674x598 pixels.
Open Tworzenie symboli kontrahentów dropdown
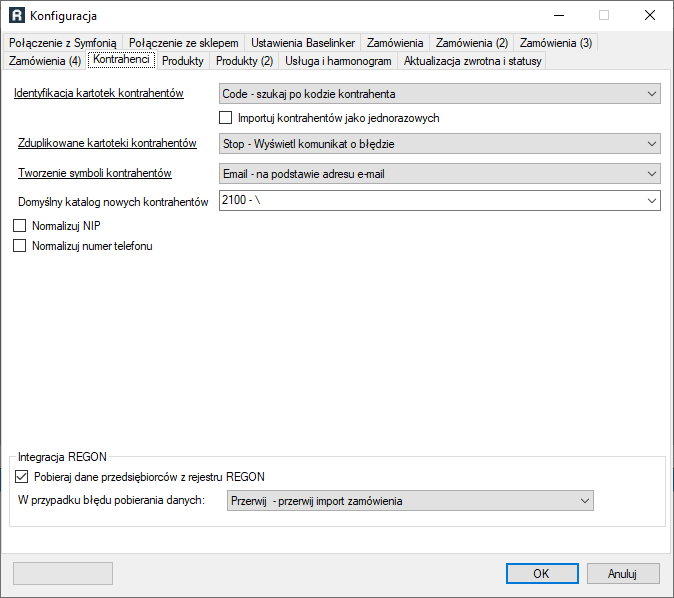point(439,174)
